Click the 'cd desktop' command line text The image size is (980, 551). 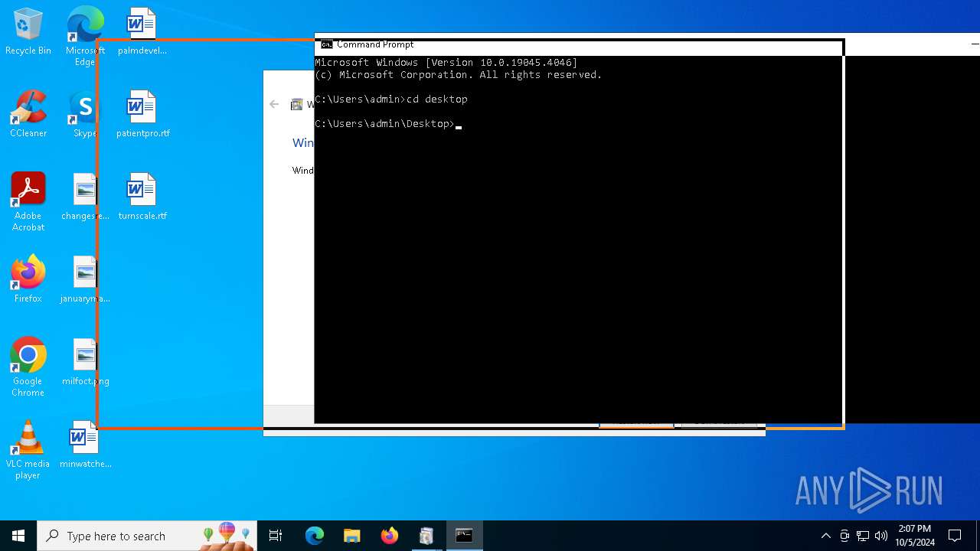(x=436, y=99)
